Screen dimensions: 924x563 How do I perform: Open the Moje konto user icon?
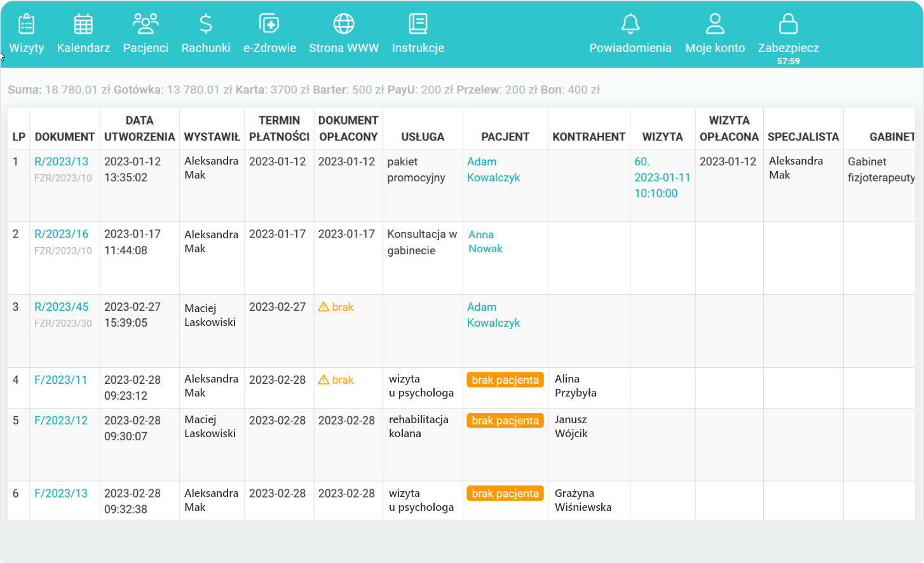click(x=715, y=24)
